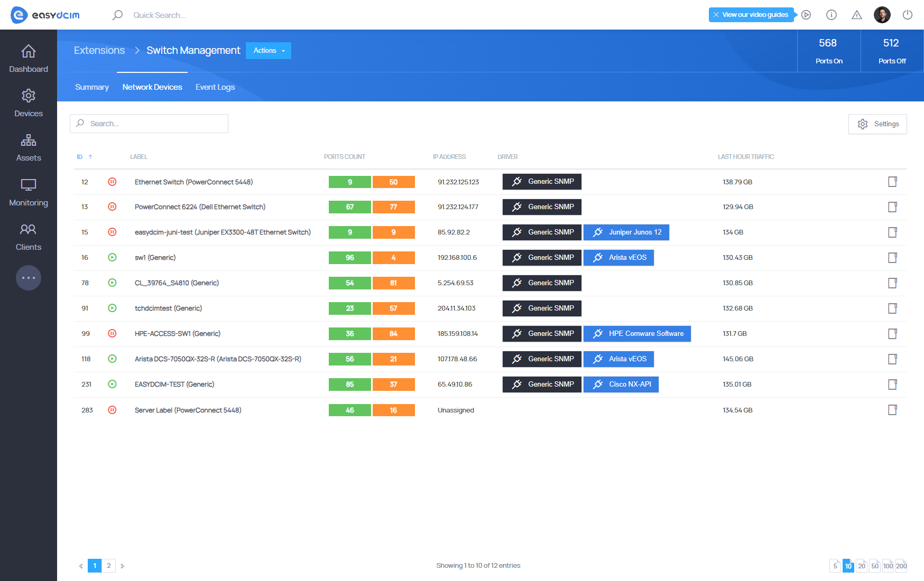The width and height of the screenshot is (924, 581).
Task: Click Arista vEOS driver for sw1 row
Action: pos(619,258)
